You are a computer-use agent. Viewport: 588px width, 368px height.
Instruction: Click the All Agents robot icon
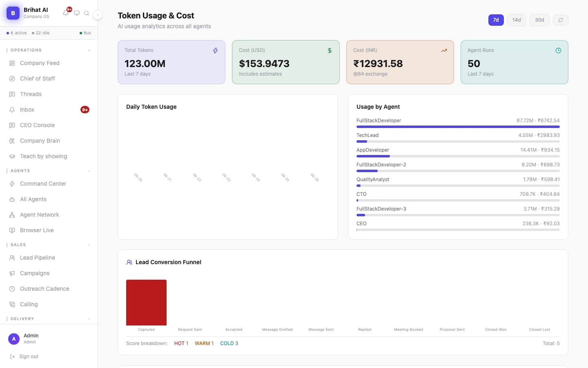[x=12, y=199]
